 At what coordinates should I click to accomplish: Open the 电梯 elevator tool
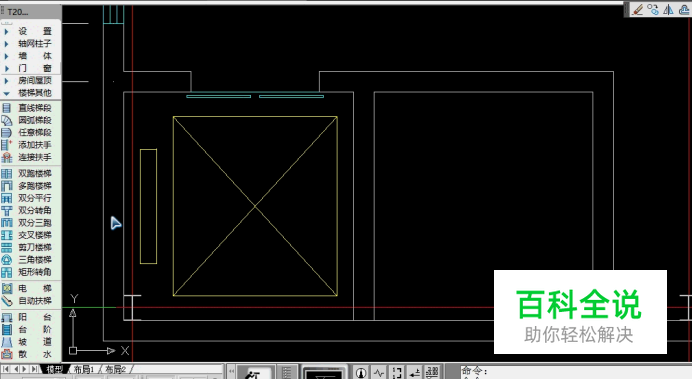[27, 289]
